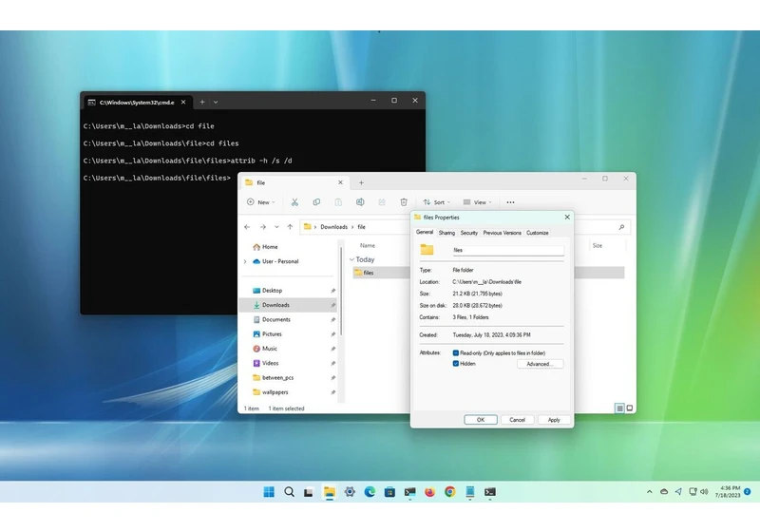
Task: Switch to the Security tab
Action: tap(468, 233)
